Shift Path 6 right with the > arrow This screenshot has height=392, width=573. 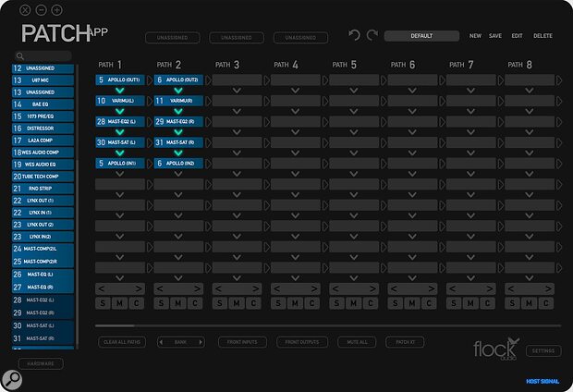click(431, 288)
